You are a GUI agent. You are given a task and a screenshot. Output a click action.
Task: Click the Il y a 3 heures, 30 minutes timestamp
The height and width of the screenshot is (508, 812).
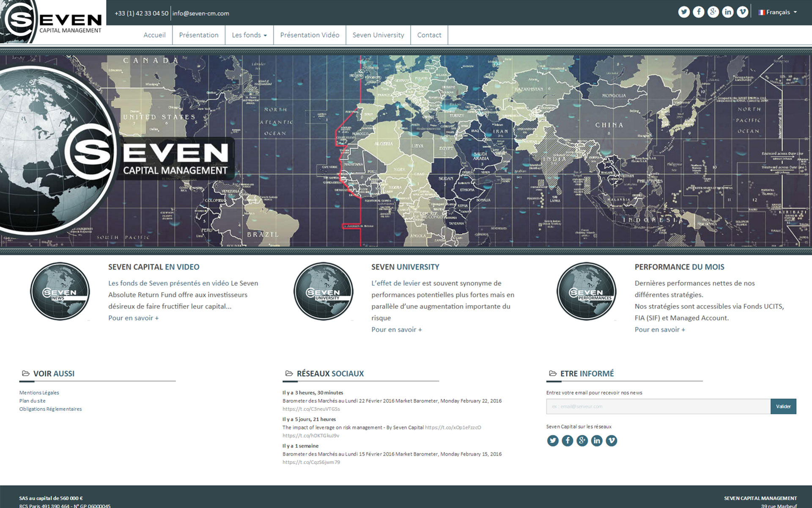tap(313, 393)
